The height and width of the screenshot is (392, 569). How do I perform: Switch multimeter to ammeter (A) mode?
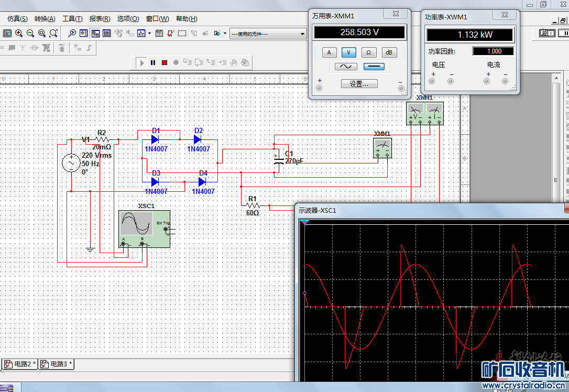click(329, 52)
